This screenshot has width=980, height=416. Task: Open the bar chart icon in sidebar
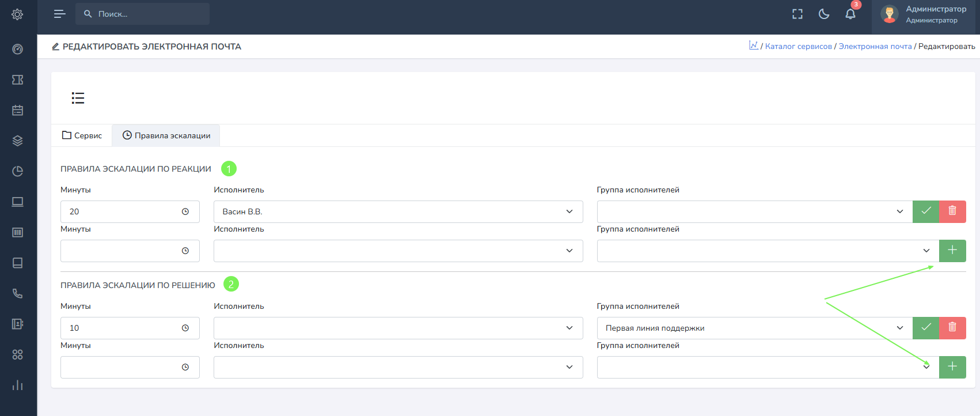point(17,385)
